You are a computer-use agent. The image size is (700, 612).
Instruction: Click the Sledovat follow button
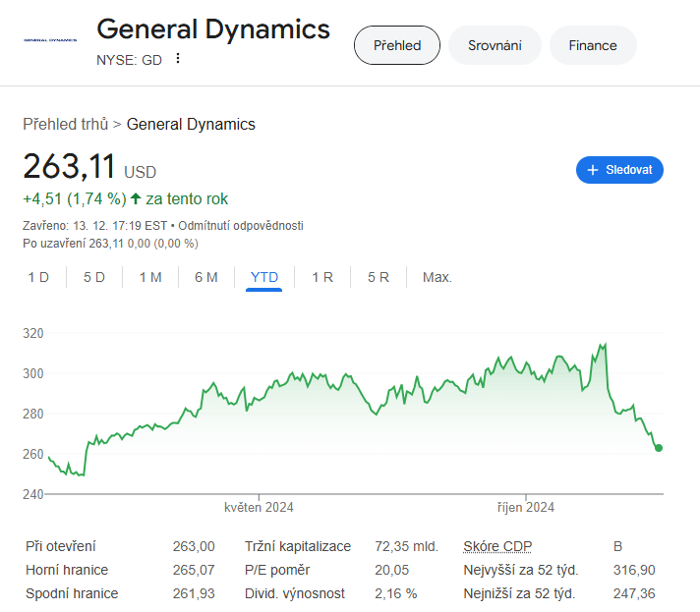click(619, 170)
